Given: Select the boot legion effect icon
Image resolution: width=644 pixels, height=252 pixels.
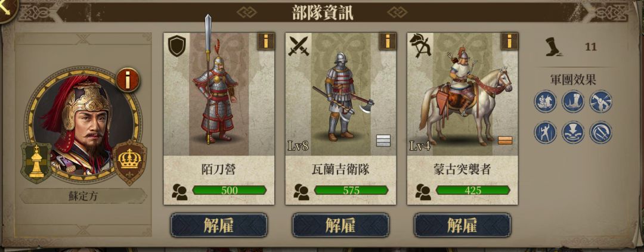Looking at the screenshot, I should [x=573, y=101].
